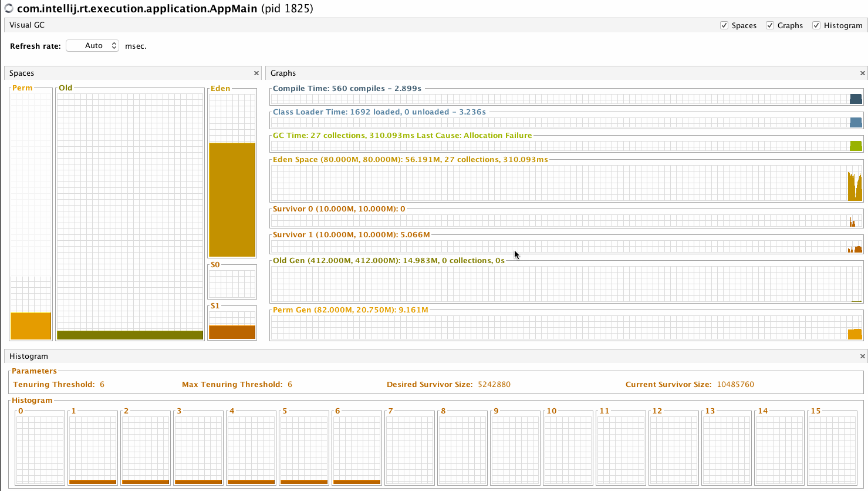Click the histogram bucket labeled 3
The height and width of the screenshot is (491, 868).
[198, 449]
